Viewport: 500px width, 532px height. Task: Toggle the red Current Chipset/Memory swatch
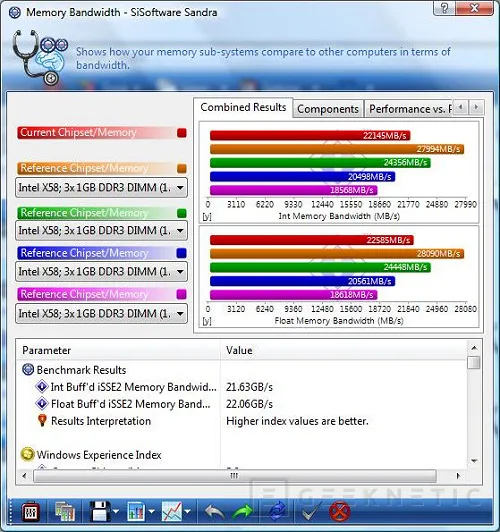(x=182, y=133)
